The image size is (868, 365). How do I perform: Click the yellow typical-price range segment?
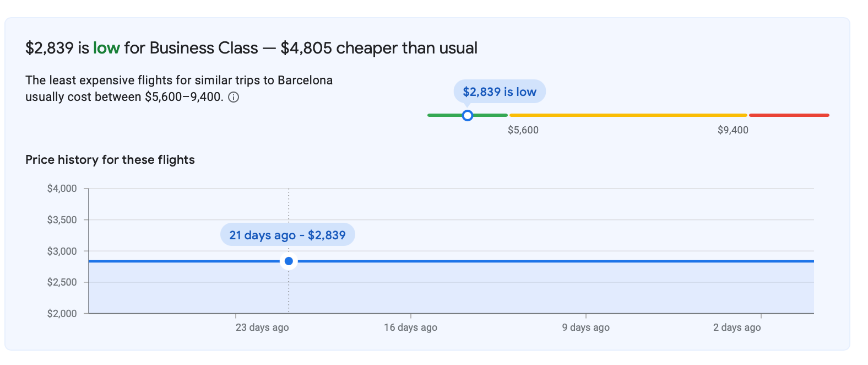click(628, 115)
